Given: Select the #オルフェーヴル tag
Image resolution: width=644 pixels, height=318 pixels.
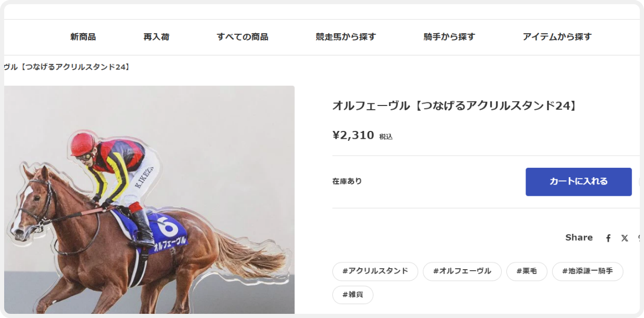Looking at the screenshot, I should (x=462, y=271).
